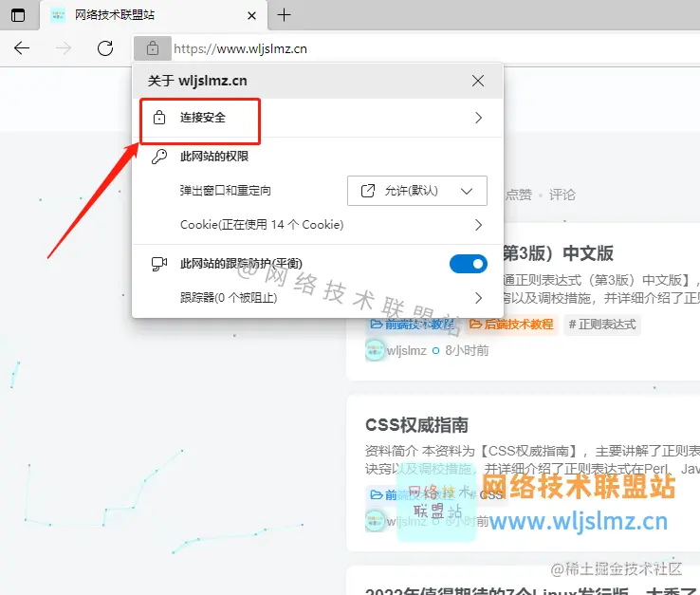The height and width of the screenshot is (595, 700).
Task: Click the 评论 sort link
Action: (562, 195)
